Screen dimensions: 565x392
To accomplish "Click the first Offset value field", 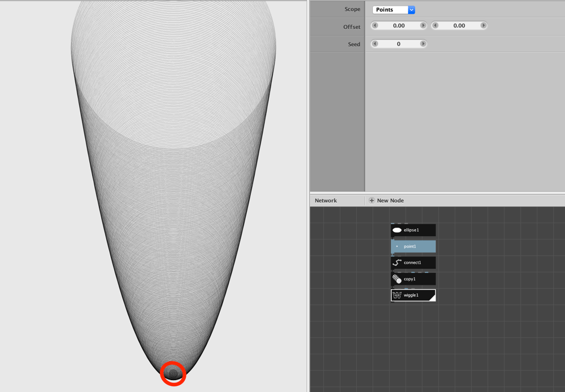I will [x=399, y=25].
